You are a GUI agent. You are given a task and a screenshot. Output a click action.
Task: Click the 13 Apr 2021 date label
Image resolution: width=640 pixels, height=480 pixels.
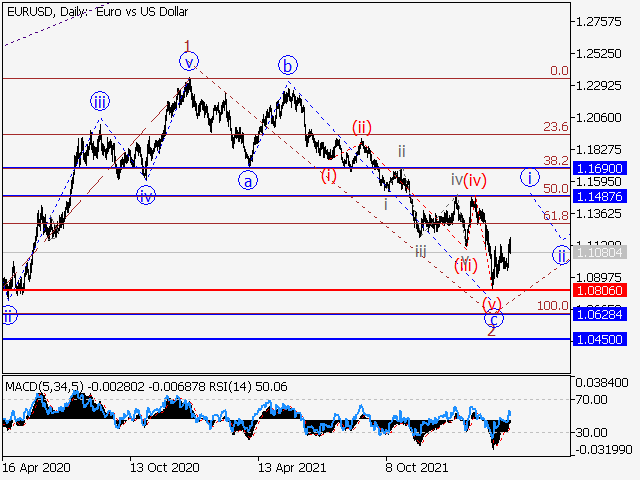[x=292, y=467]
